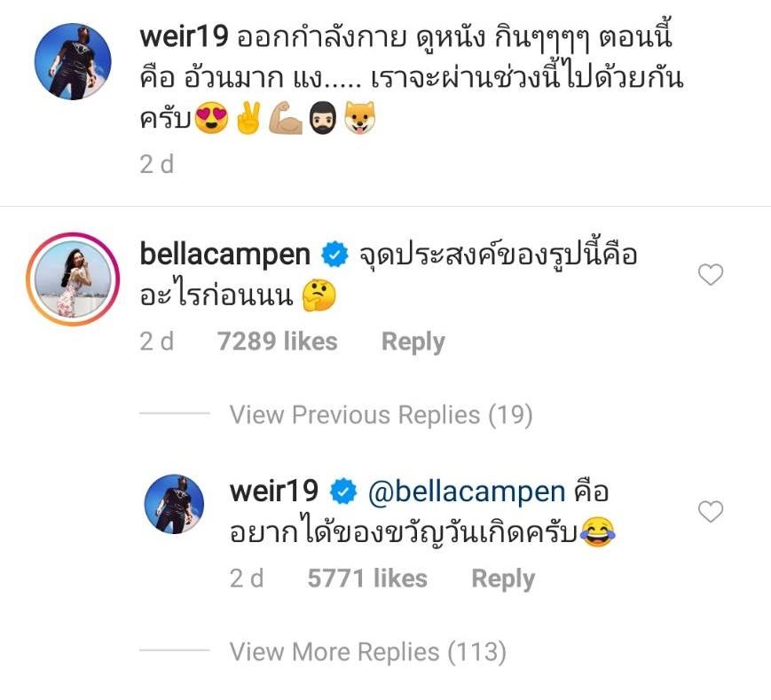View bellacampen's story from the ringed avatar
This screenshot has height=700, width=771.
[x=73, y=279]
